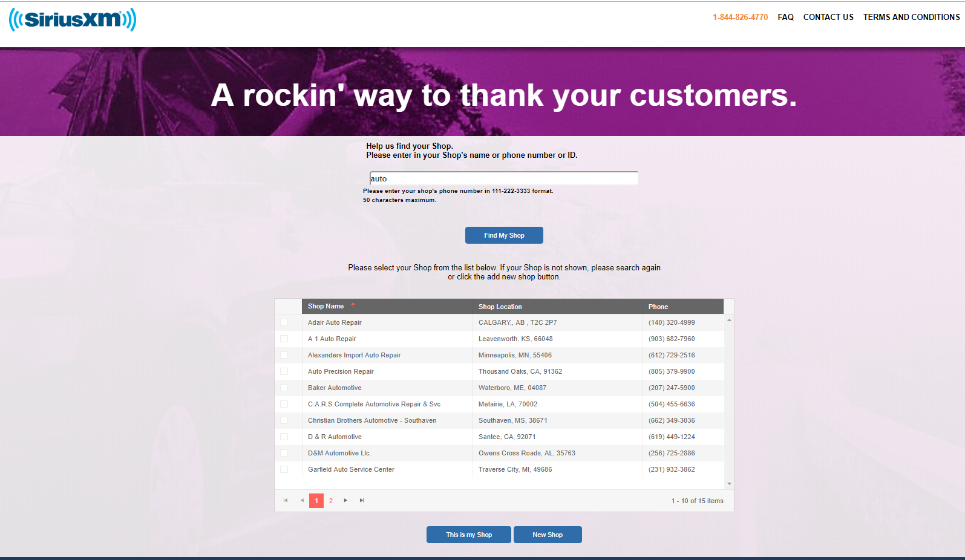This screenshot has width=965, height=560.
Task: Click location Metairie, LA, 70002
Action: pyautogui.click(x=508, y=404)
